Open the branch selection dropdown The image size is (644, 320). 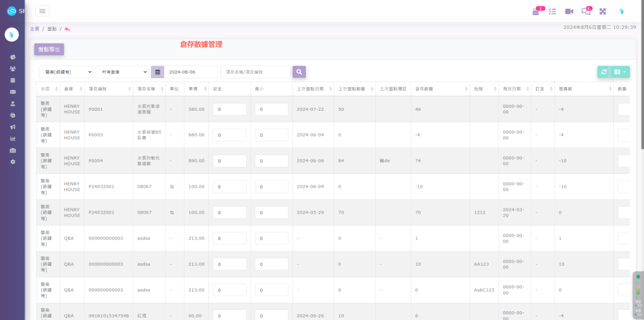point(65,72)
